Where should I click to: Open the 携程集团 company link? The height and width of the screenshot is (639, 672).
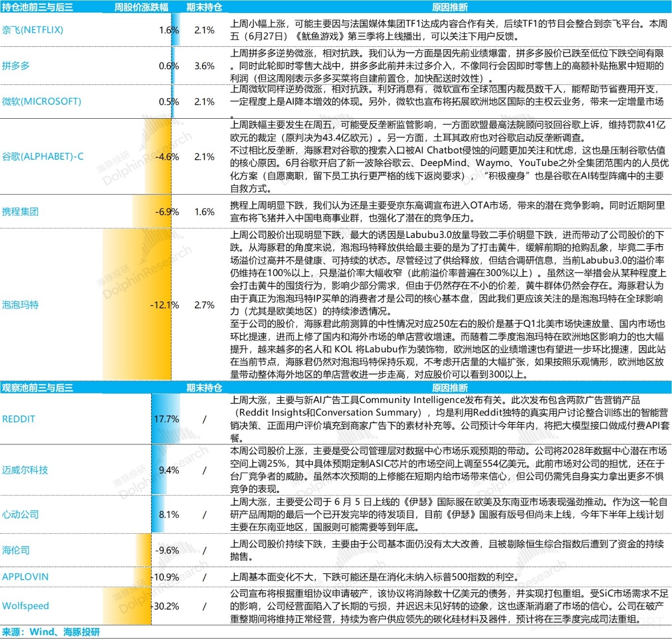point(20,211)
